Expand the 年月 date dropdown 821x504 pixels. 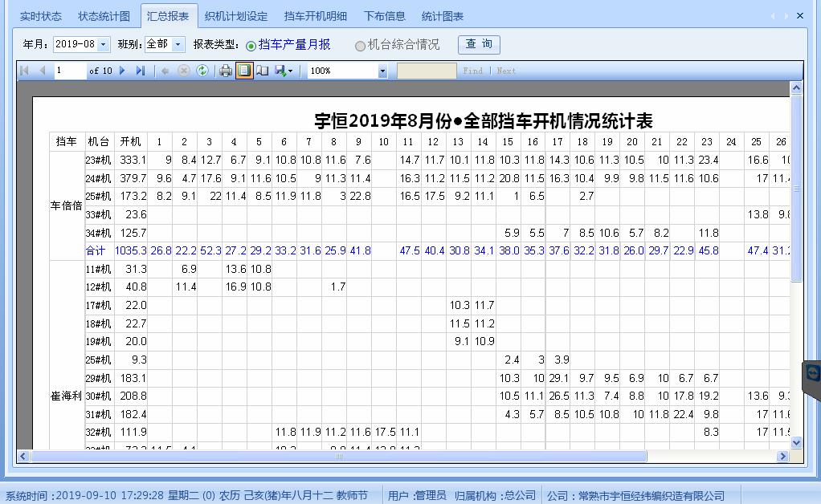[x=104, y=45]
